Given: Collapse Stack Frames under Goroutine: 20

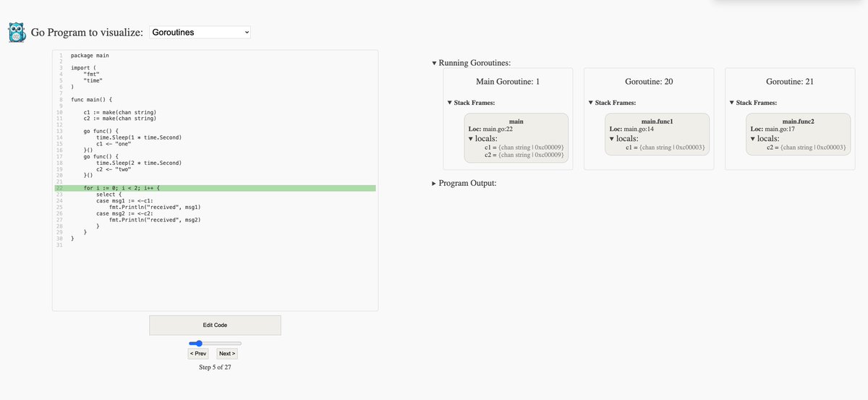Looking at the screenshot, I should (612, 103).
